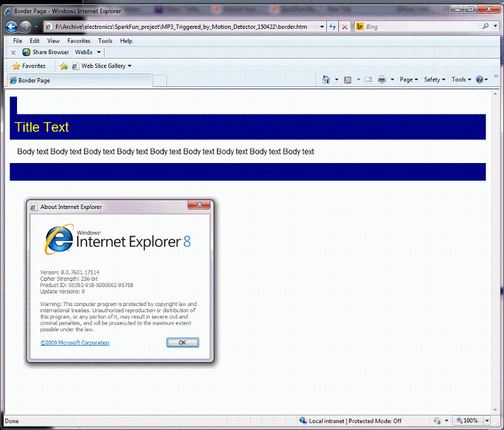Image resolution: width=504 pixels, height=430 pixels.
Task: Show more command bar items via chevron
Action: tap(496, 76)
